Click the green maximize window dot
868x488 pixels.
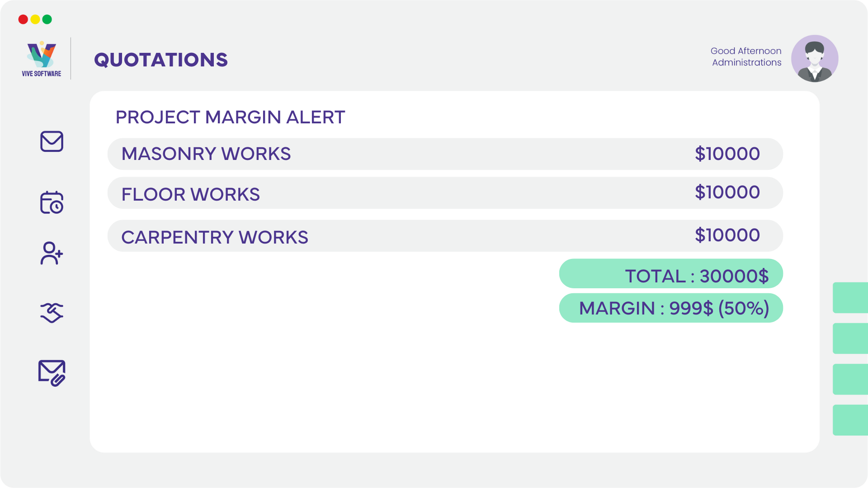[x=47, y=19]
